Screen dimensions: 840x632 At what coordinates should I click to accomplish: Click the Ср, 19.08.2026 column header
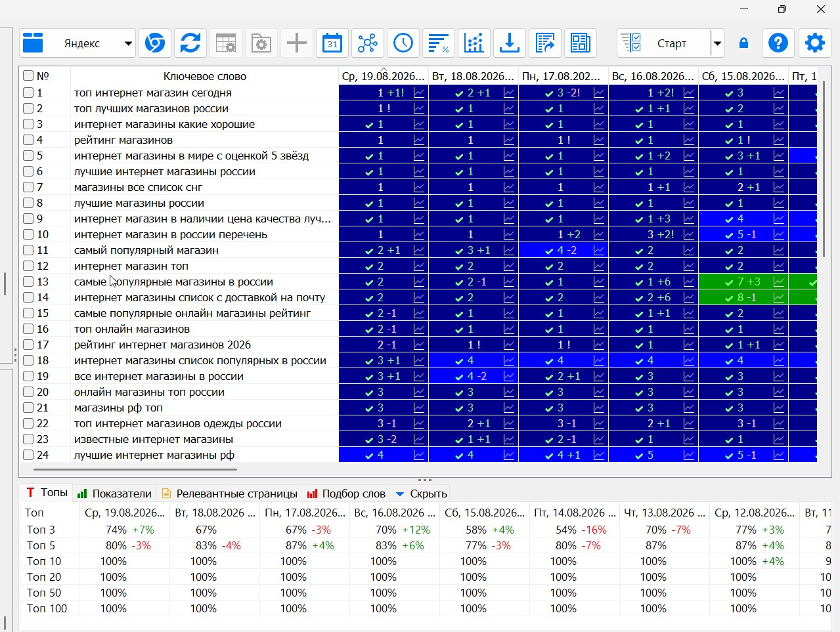click(384, 76)
